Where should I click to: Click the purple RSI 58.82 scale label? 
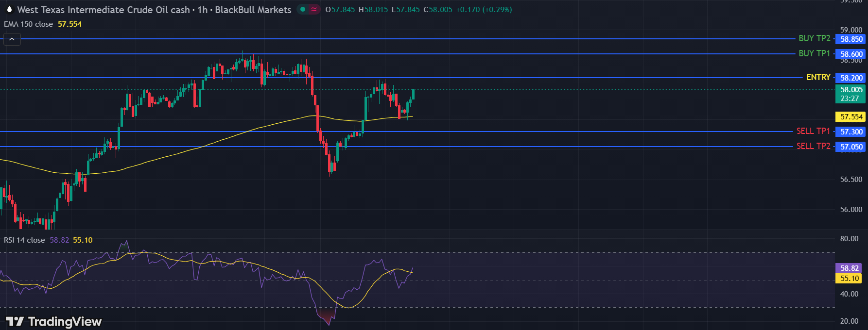pos(849,268)
